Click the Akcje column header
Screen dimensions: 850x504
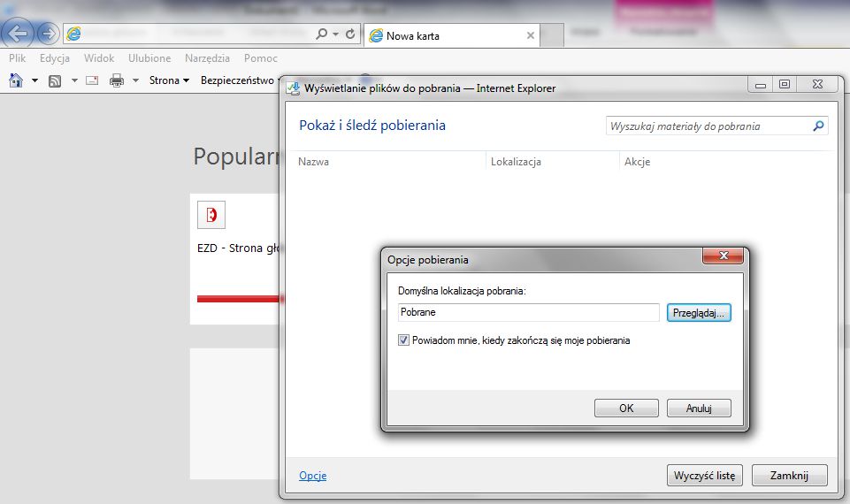pyautogui.click(x=637, y=162)
